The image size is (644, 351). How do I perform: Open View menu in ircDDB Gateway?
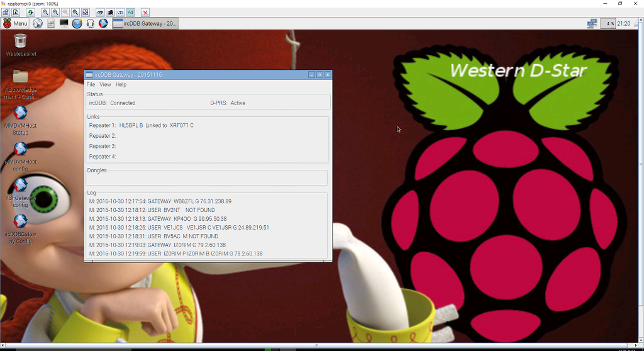click(x=105, y=84)
